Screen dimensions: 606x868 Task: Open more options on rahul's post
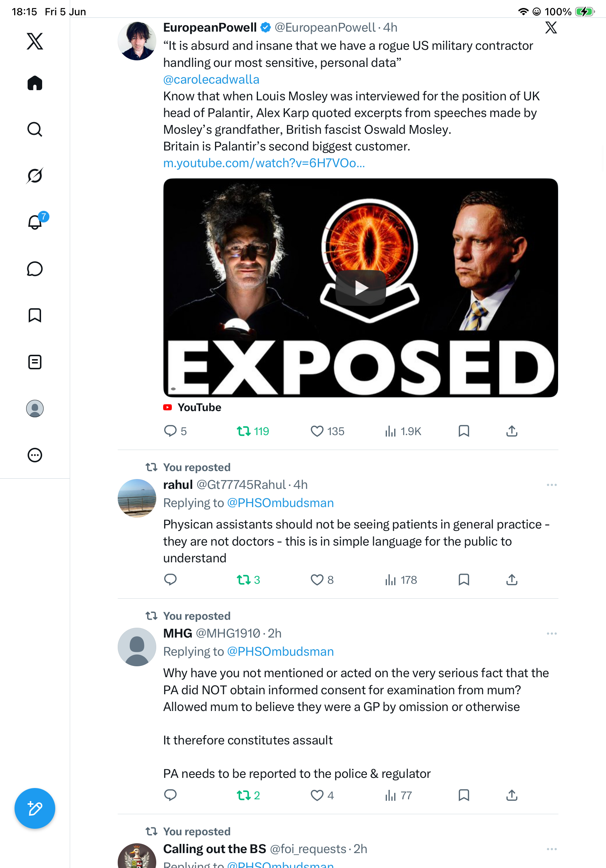pos(552,485)
